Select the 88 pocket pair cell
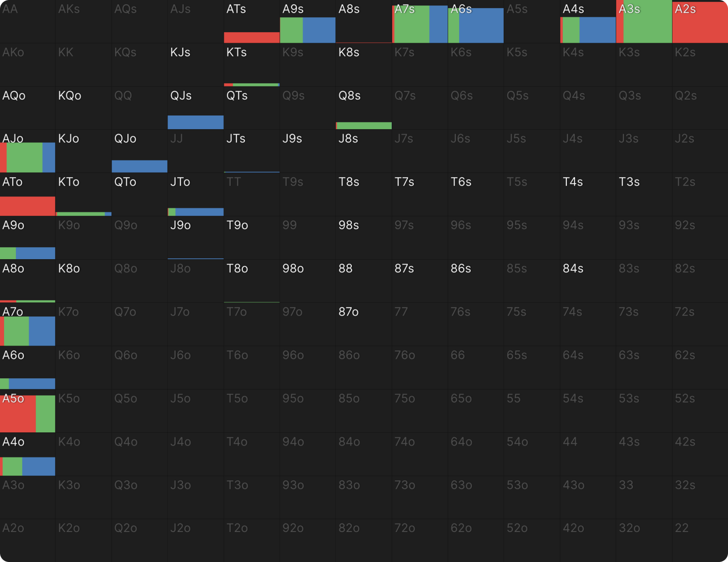Viewport: 728px width, 562px height. [364, 281]
